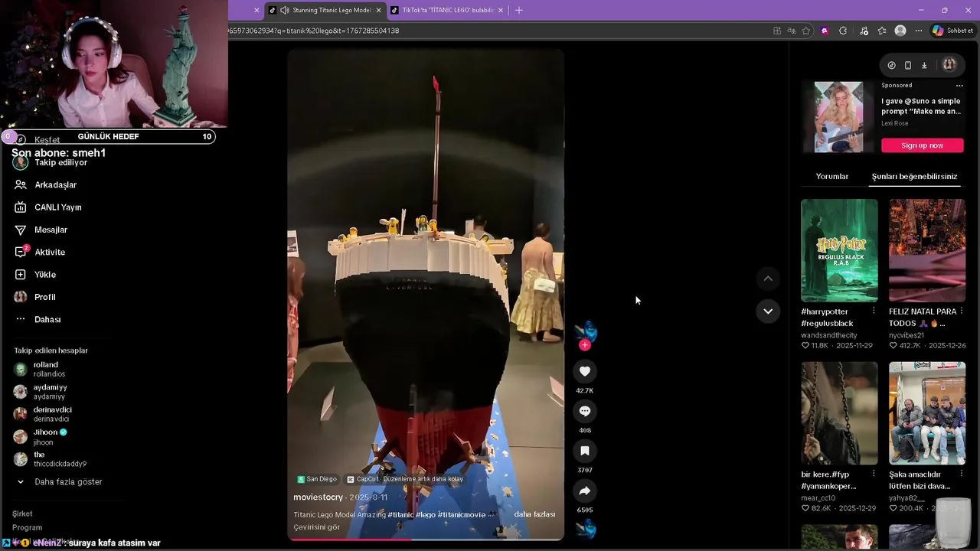
Task: Open Arkadaşlar in sidebar
Action: pos(54,184)
